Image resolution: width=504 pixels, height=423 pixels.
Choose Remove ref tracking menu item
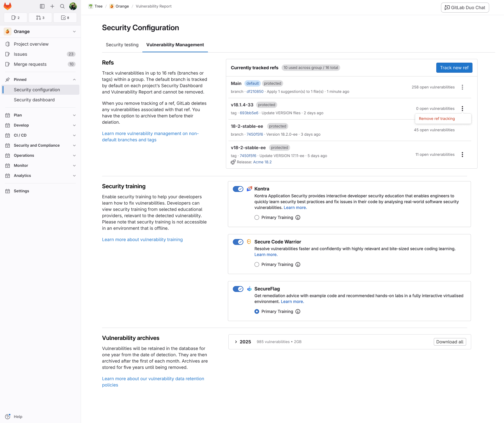click(x=443, y=119)
